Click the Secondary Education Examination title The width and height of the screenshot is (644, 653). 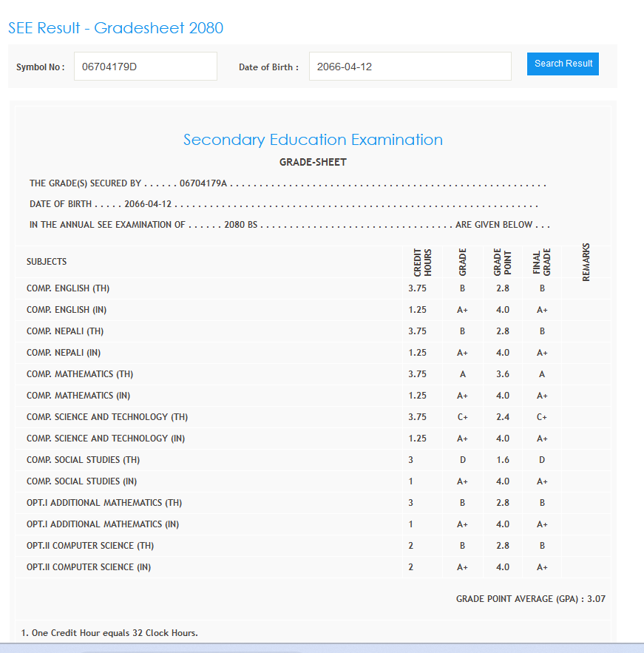click(313, 140)
